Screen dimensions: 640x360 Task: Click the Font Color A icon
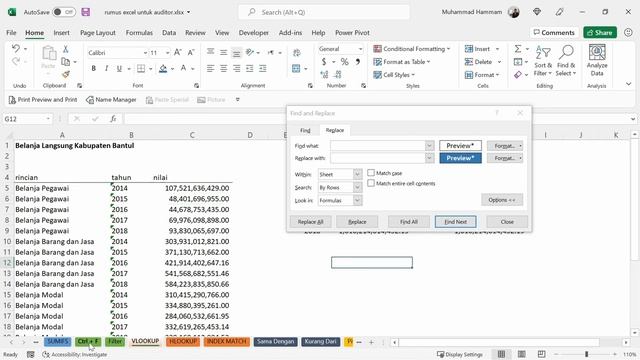[x=183, y=68]
